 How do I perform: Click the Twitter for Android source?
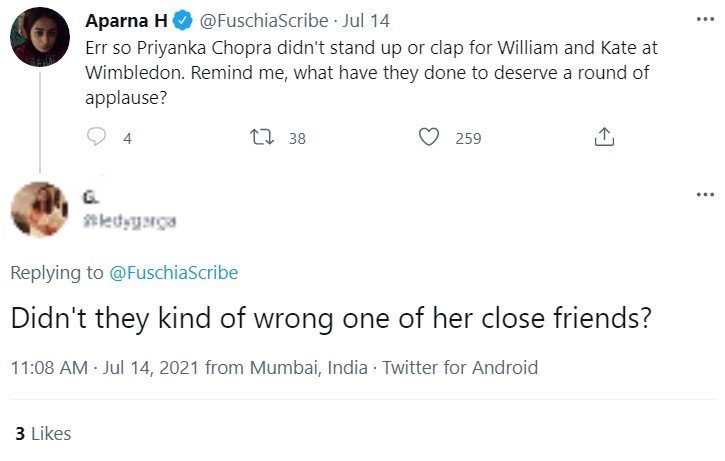click(460, 368)
